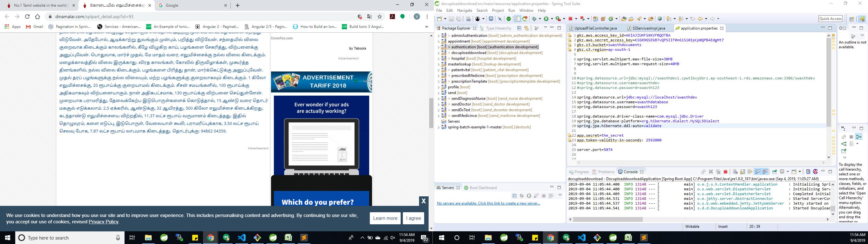Click the Google Translate icon in address bar
Screen dimensions: 868x244
coord(370,17)
